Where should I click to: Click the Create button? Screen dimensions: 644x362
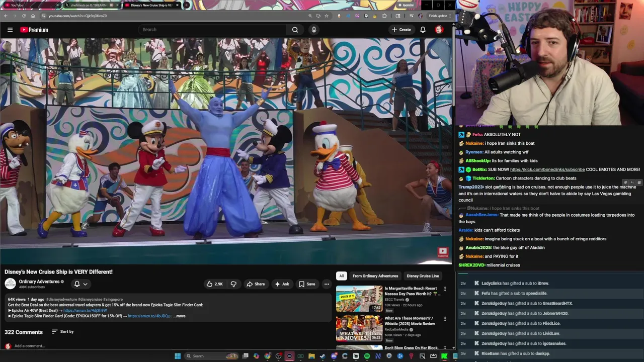click(401, 30)
